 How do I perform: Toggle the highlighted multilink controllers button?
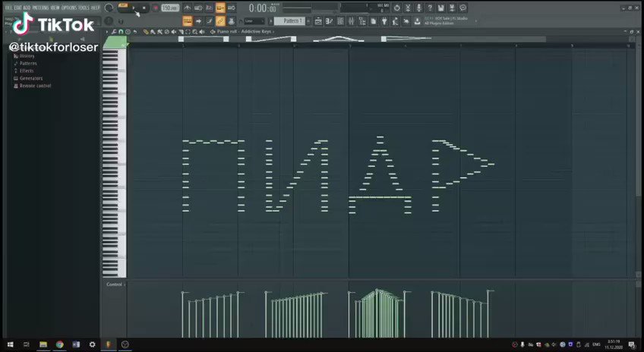tap(220, 21)
